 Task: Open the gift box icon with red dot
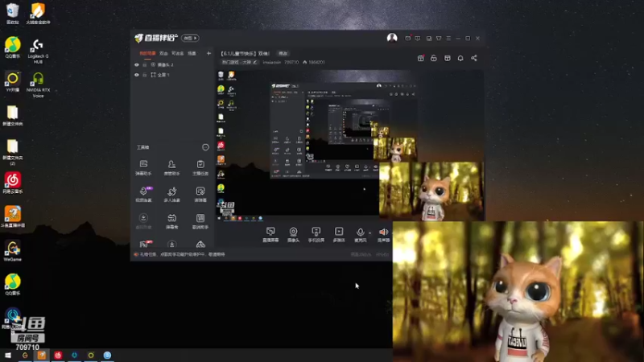tap(420, 58)
